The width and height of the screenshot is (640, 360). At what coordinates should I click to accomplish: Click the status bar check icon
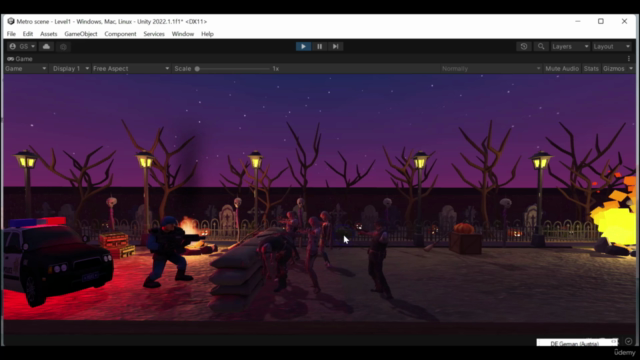[x=629, y=341]
